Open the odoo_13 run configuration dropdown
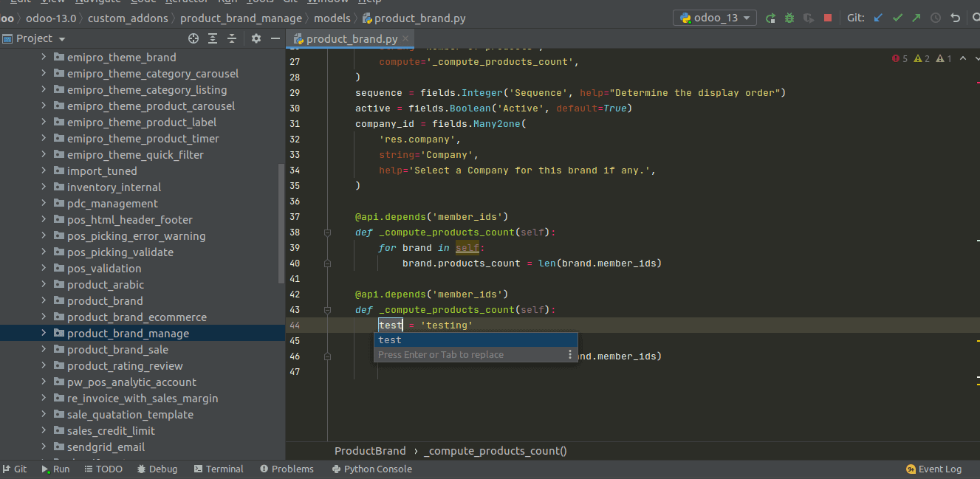 coord(715,18)
